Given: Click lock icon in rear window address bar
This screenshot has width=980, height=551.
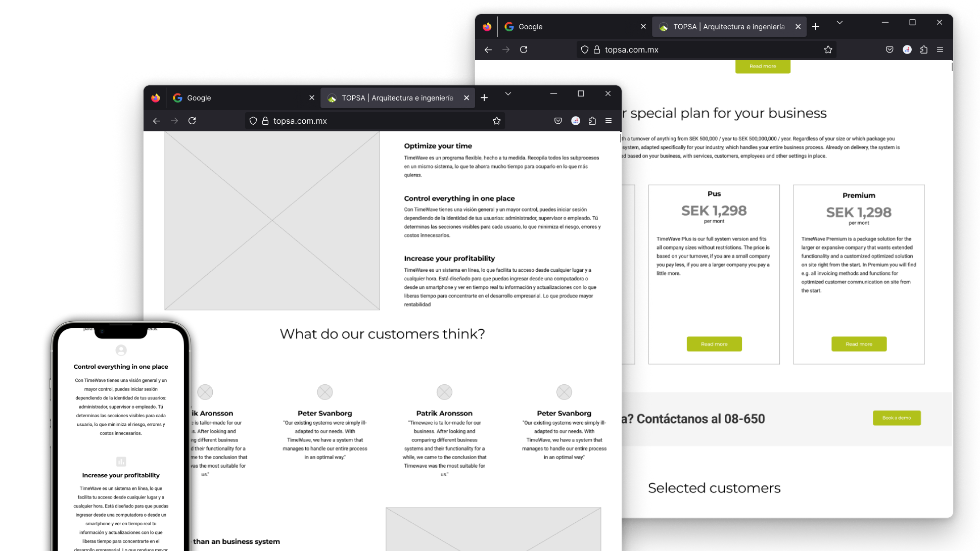Looking at the screenshot, I should [x=596, y=49].
